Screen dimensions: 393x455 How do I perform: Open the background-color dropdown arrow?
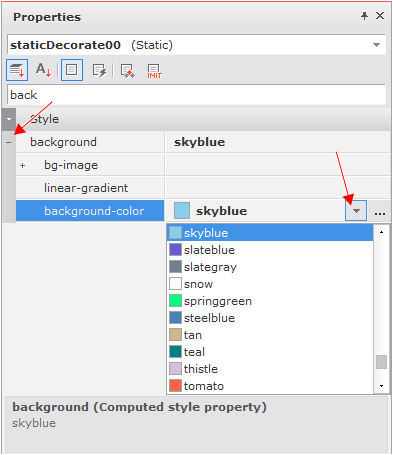(x=356, y=211)
